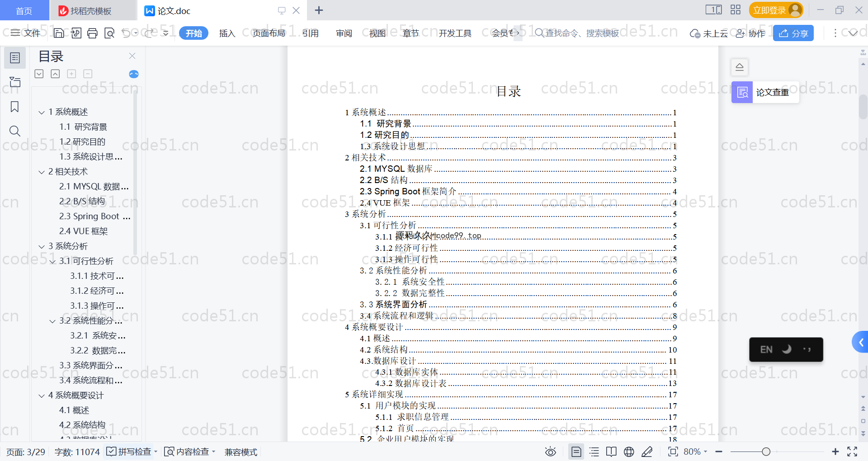Switch to reading mode book icon

611,452
